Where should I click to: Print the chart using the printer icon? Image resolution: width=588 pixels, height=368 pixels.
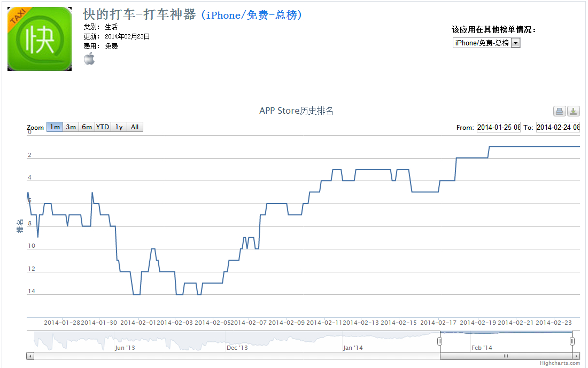(559, 111)
